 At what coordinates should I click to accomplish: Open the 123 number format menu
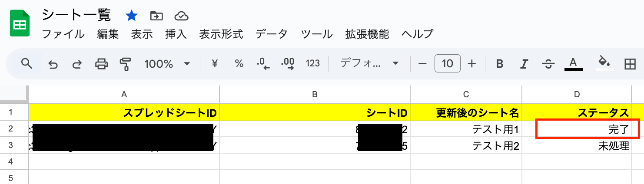click(x=313, y=64)
